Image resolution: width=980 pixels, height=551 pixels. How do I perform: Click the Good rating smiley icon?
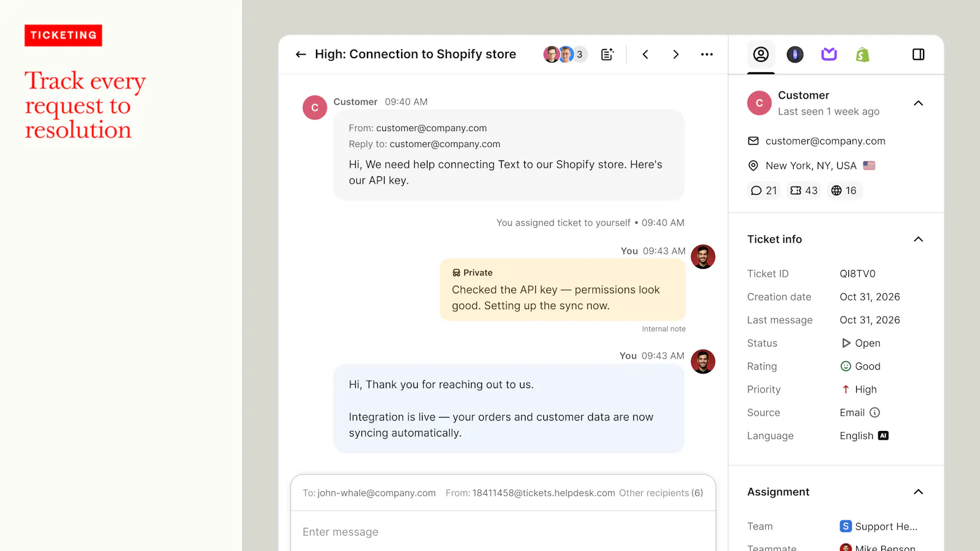click(846, 366)
